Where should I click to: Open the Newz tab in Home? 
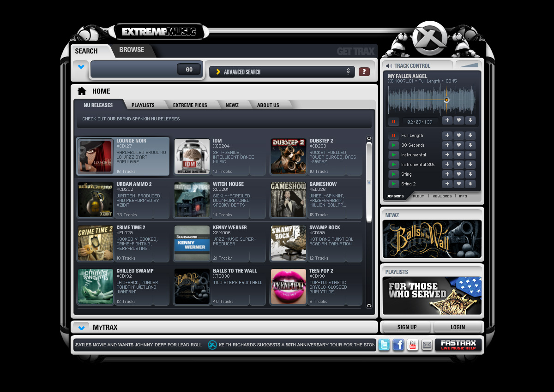click(232, 105)
